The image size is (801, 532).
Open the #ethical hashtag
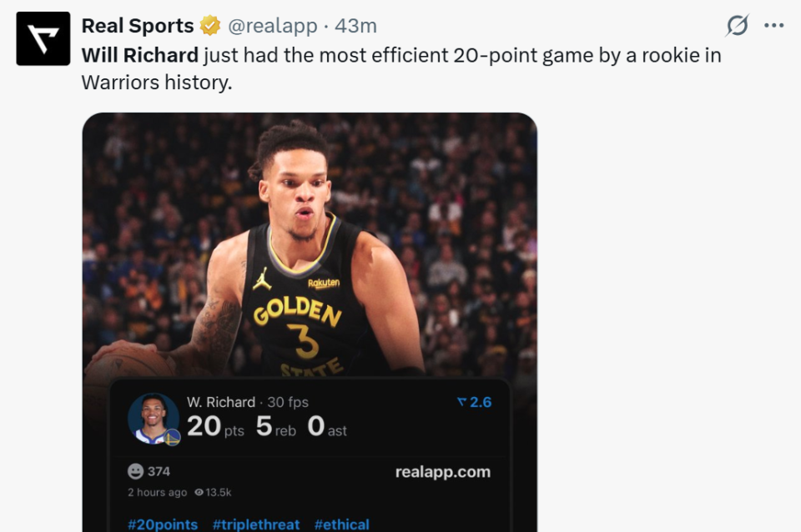coord(341,524)
